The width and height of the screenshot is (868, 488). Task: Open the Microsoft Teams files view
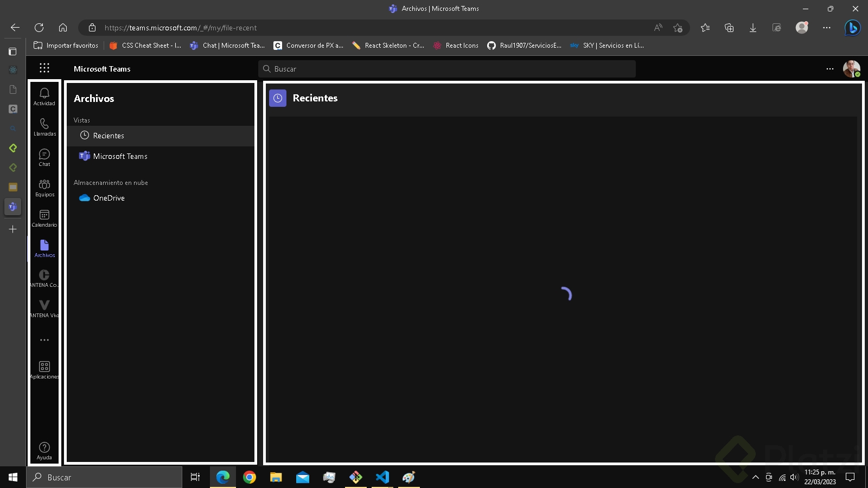pyautogui.click(x=120, y=156)
